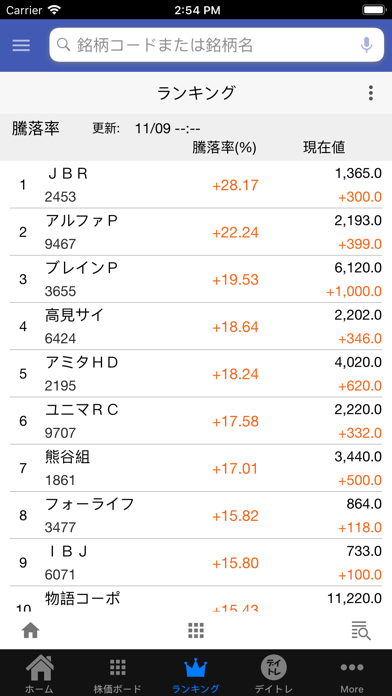Open the ＪＢＲ 2453 ranking row

pos(196,185)
